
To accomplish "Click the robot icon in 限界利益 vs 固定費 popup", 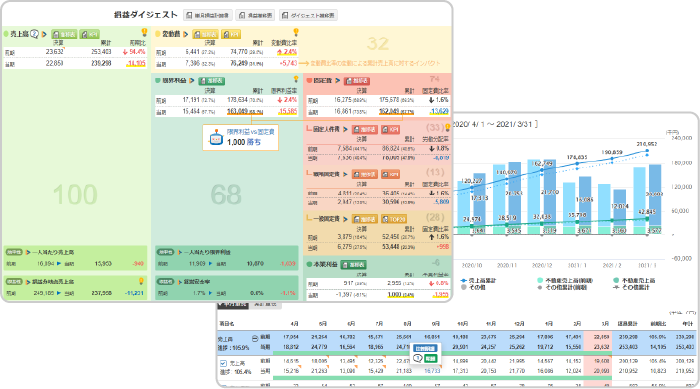I will point(216,138).
